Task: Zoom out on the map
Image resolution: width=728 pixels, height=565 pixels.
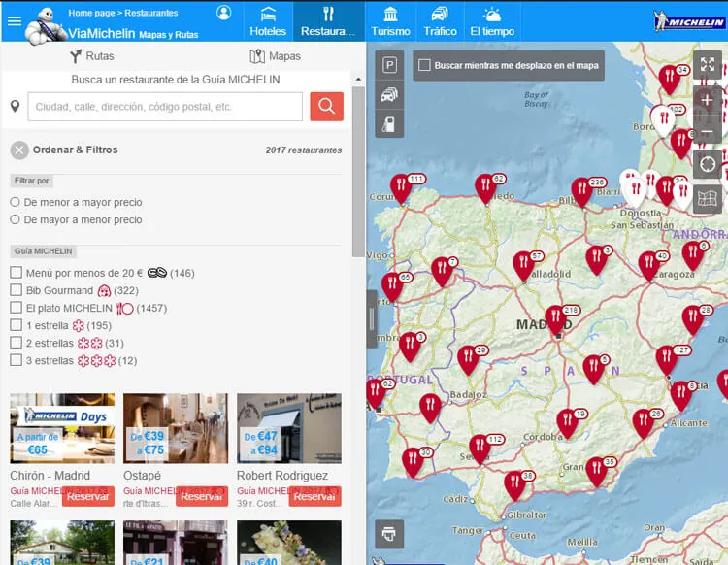Action: (x=707, y=132)
